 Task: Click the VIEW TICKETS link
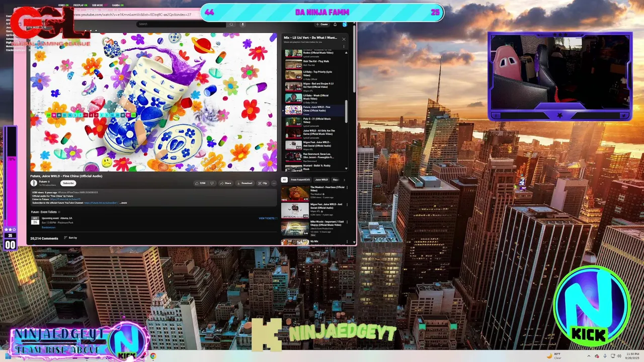(x=268, y=218)
